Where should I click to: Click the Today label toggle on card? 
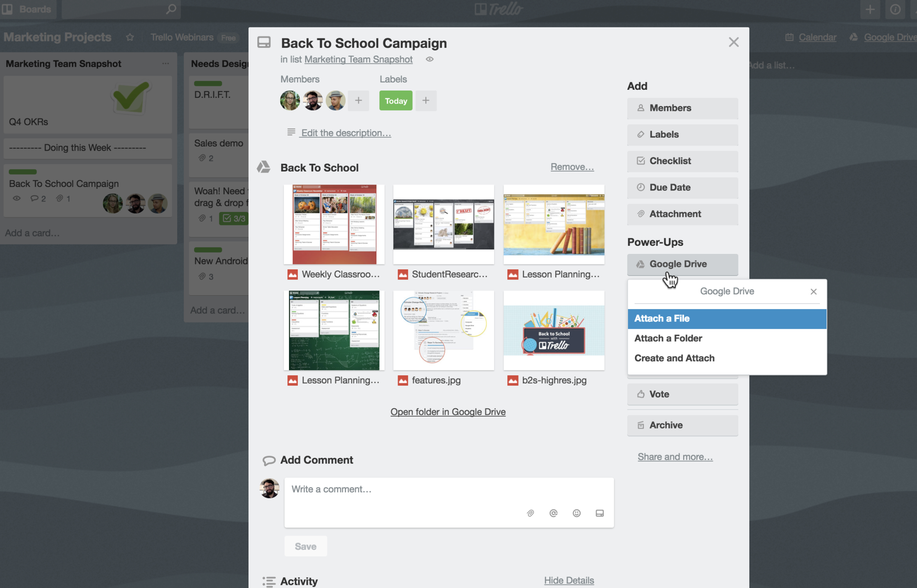point(396,100)
